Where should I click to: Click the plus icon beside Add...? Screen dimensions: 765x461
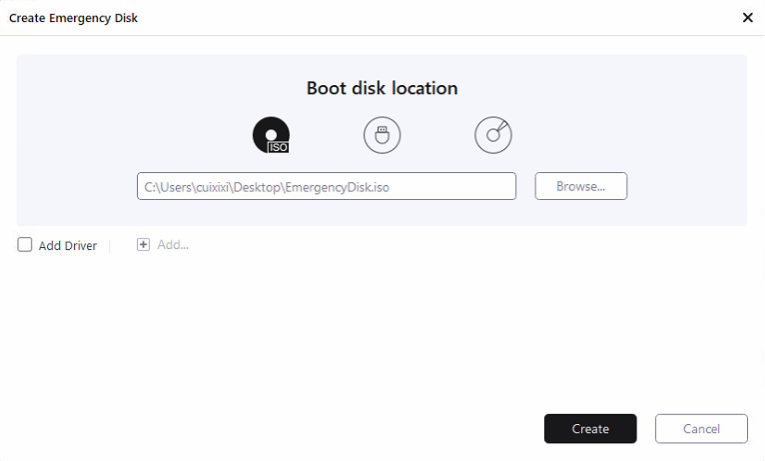(x=143, y=244)
